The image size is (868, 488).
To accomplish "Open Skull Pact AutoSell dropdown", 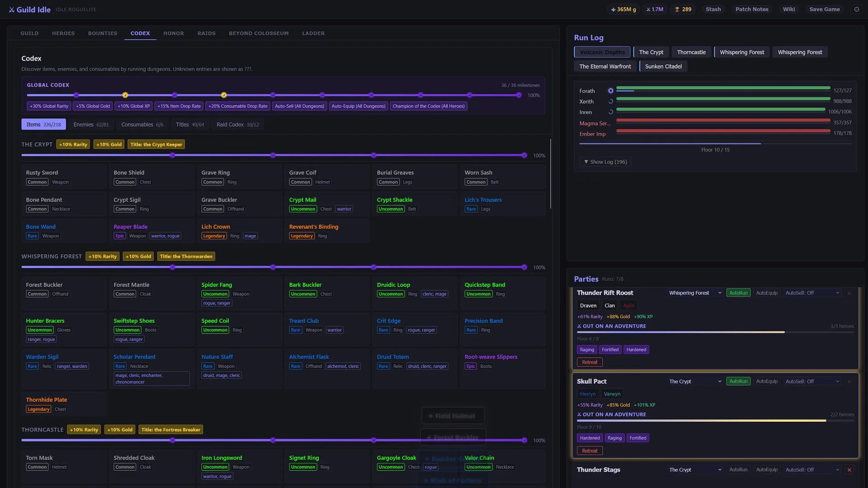I will point(812,381).
